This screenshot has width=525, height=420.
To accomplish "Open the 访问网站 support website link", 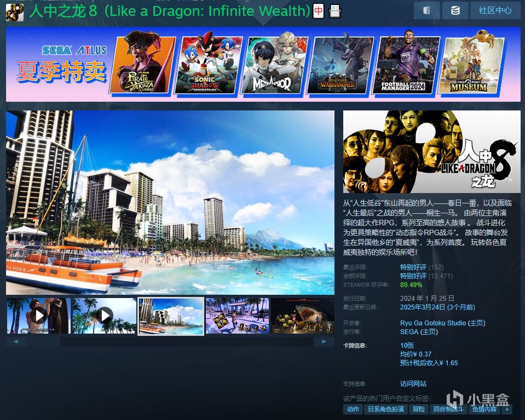I will point(413,383).
